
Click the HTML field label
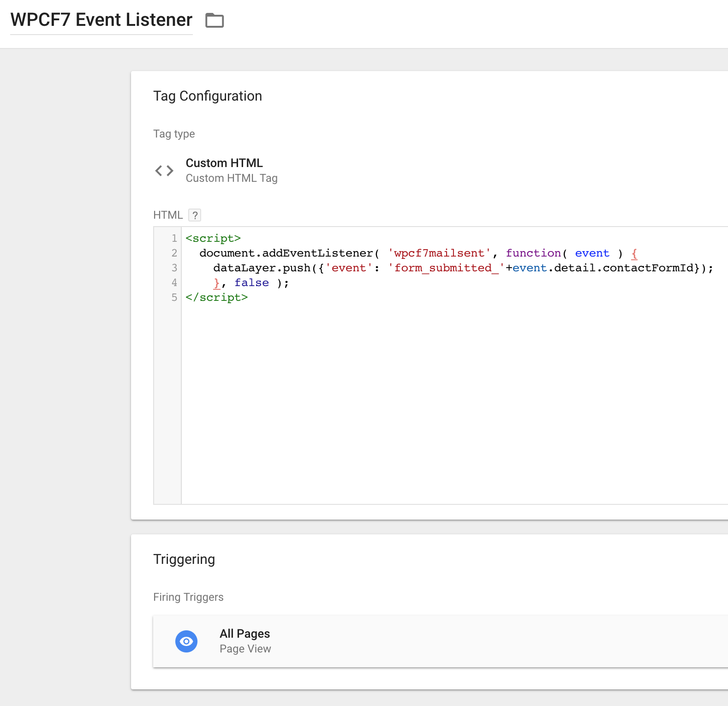168,215
